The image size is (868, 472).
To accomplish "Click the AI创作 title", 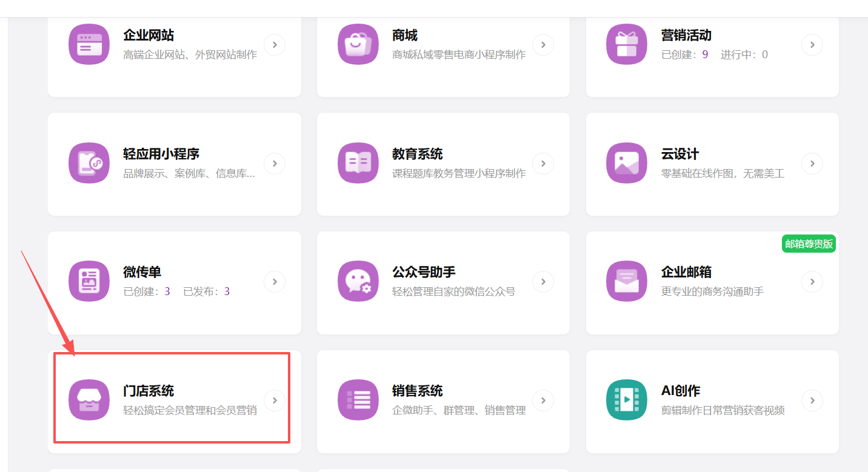I will tap(681, 391).
